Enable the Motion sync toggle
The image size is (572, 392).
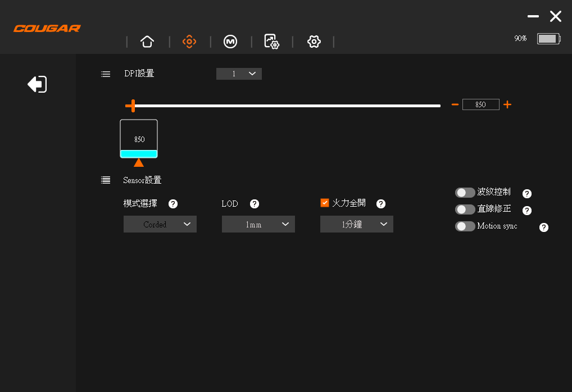[465, 226]
